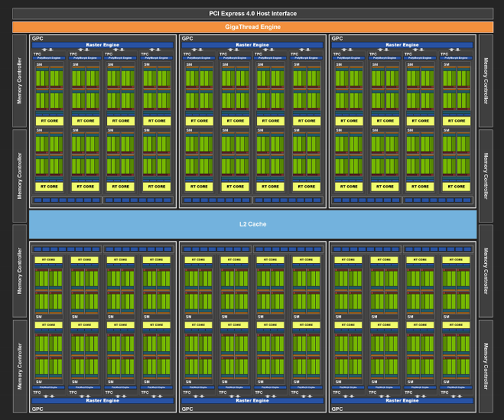Click the GPC label of the top-right cluster
Viewport: 504px width, 420px height.
click(337, 39)
